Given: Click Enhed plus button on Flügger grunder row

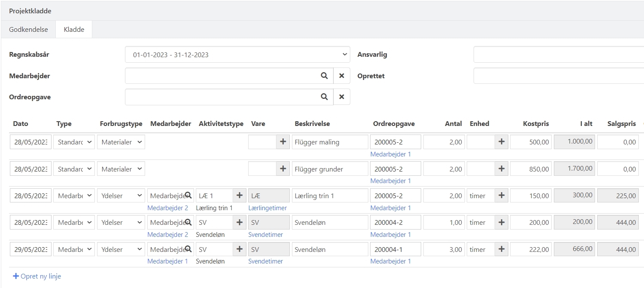Looking at the screenshot, I should [501, 169].
